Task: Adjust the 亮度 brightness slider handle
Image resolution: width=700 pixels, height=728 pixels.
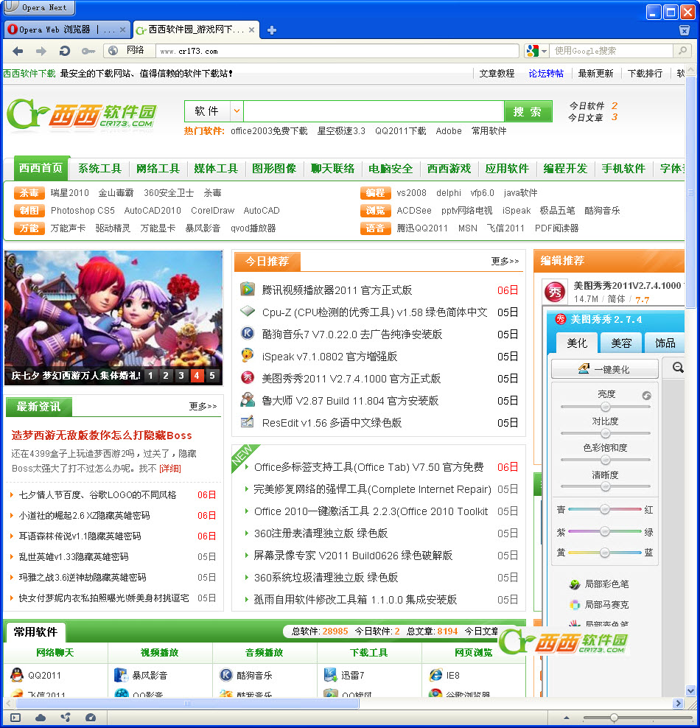Action: pyautogui.click(x=605, y=407)
